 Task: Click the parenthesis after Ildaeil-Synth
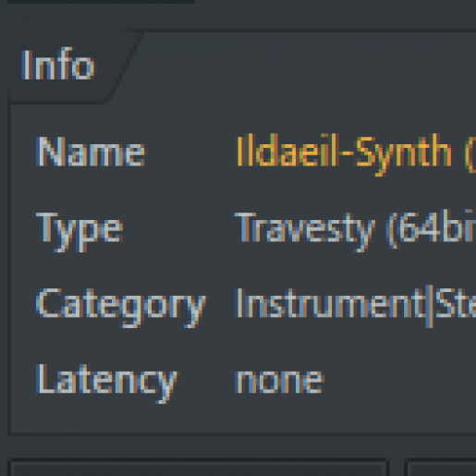(471, 154)
